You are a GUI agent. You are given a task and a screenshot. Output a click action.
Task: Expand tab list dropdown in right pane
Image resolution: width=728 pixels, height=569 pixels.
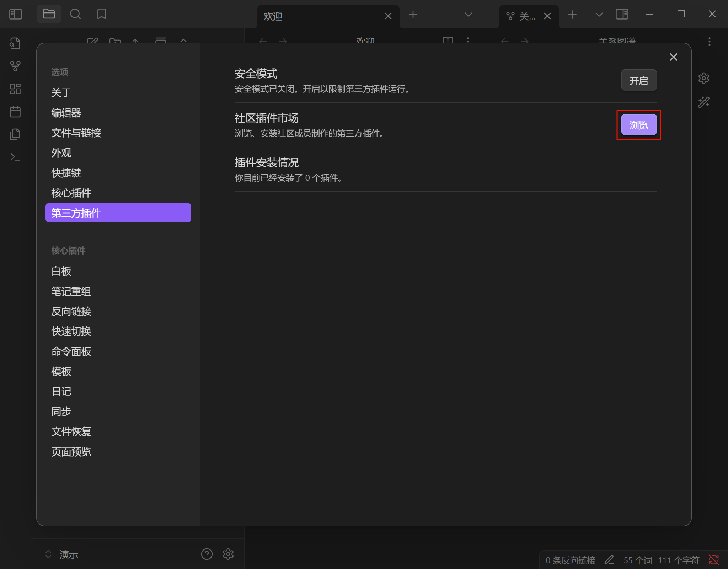(599, 15)
